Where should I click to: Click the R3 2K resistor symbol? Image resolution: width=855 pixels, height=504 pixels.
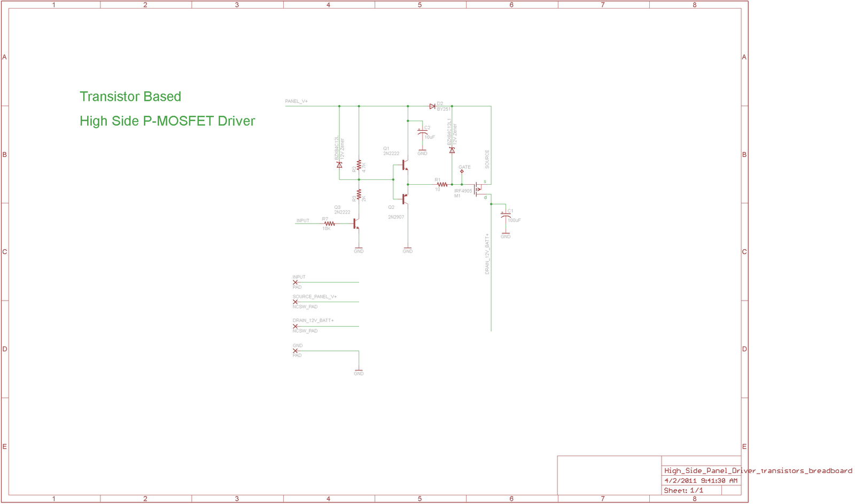[x=359, y=193]
